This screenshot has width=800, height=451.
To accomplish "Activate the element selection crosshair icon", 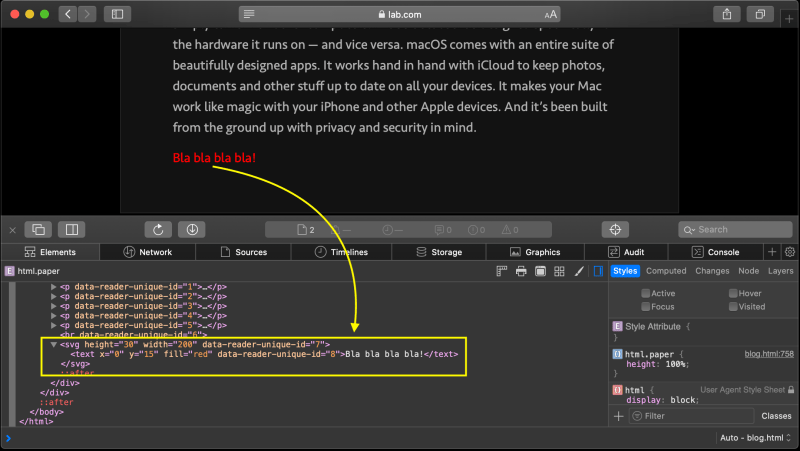I will [615, 230].
